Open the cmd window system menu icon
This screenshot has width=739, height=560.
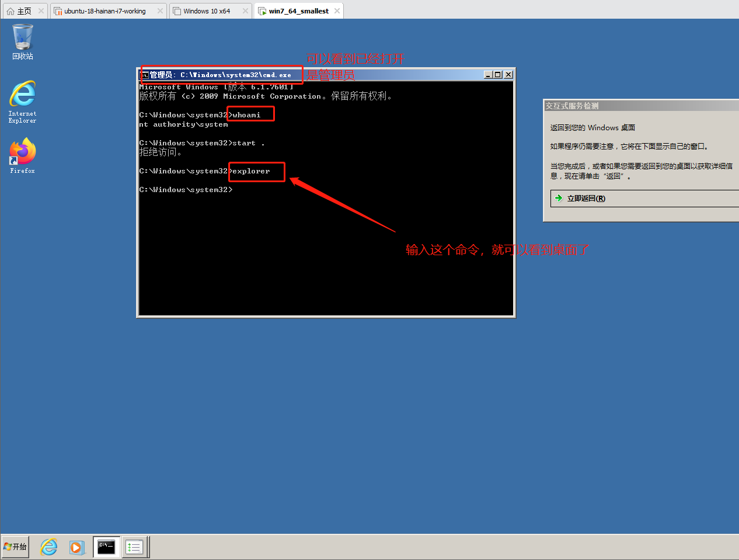144,75
